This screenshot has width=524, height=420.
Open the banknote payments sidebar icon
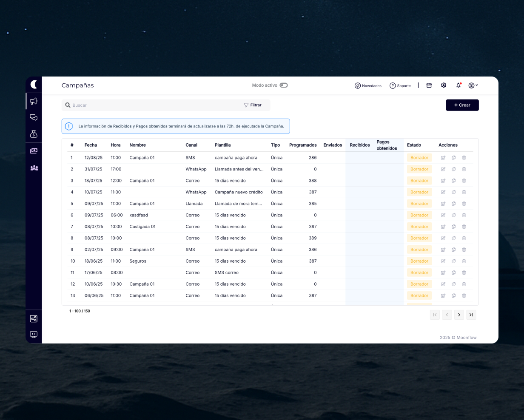tap(34, 151)
